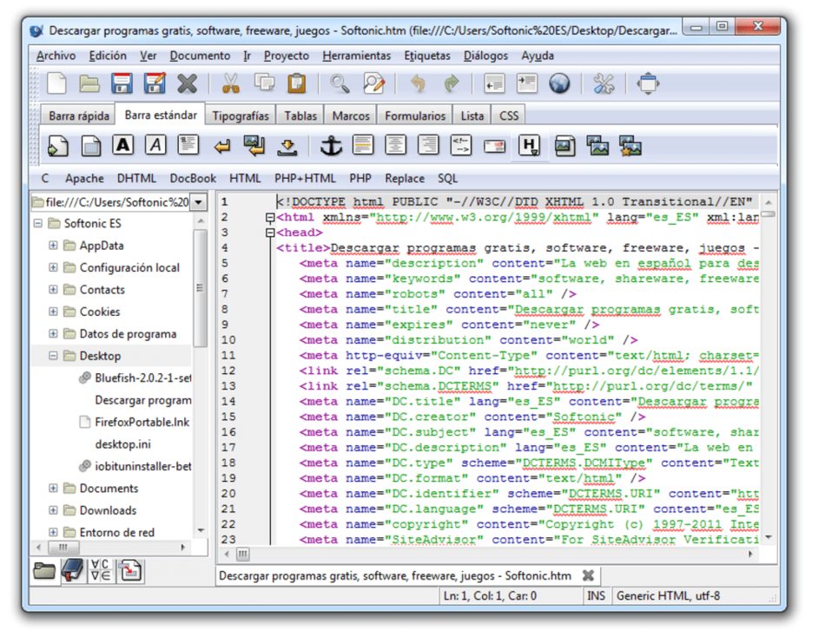The height and width of the screenshot is (644, 825).
Task: Preview the page in browser globe icon
Action: click(x=559, y=83)
